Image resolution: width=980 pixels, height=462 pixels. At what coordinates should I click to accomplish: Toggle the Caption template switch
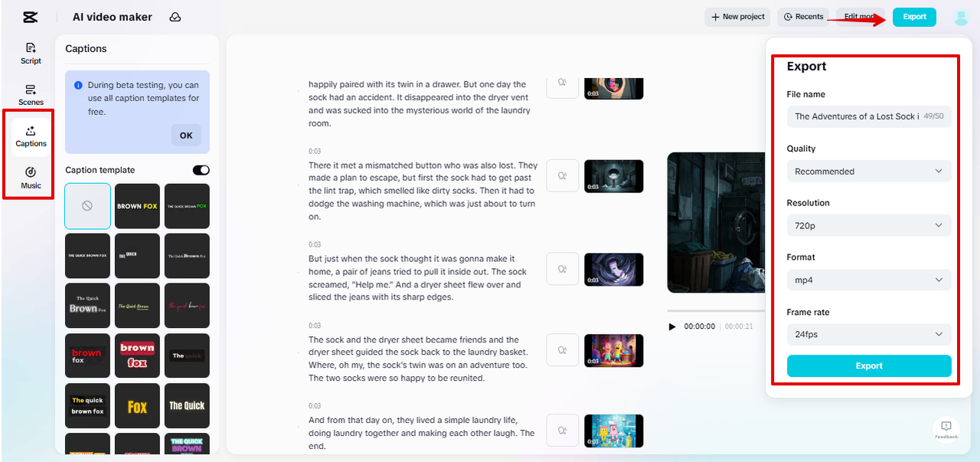tap(201, 170)
